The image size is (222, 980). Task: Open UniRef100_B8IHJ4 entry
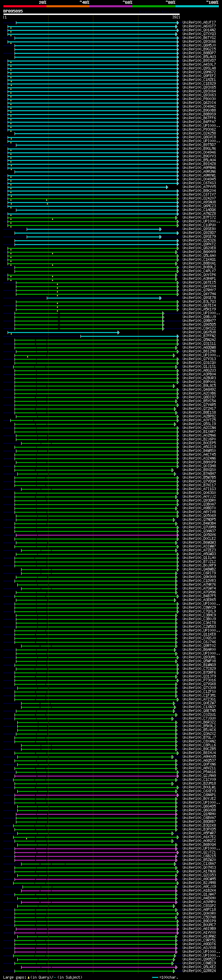tap(199, 753)
